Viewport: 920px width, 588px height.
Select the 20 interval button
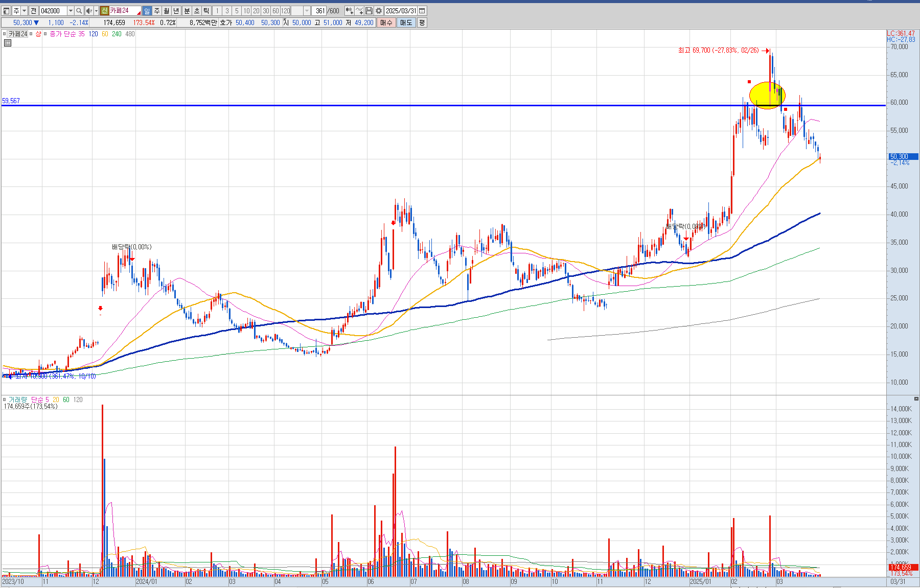tap(256, 11)
